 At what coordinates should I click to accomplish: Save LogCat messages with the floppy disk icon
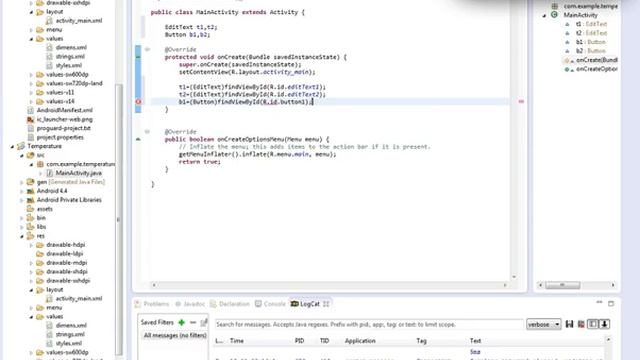[x=569, y=324]
